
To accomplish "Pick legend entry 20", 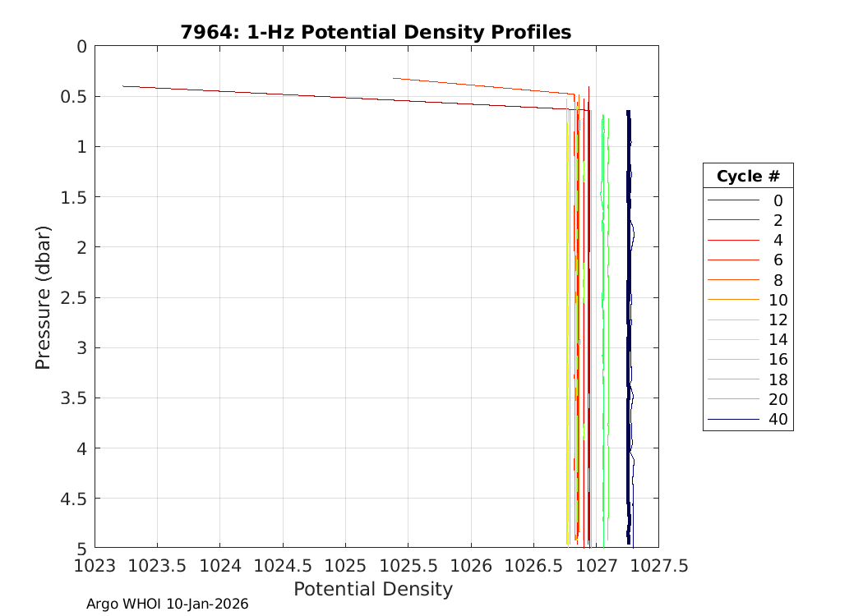I will click(777, 400).
